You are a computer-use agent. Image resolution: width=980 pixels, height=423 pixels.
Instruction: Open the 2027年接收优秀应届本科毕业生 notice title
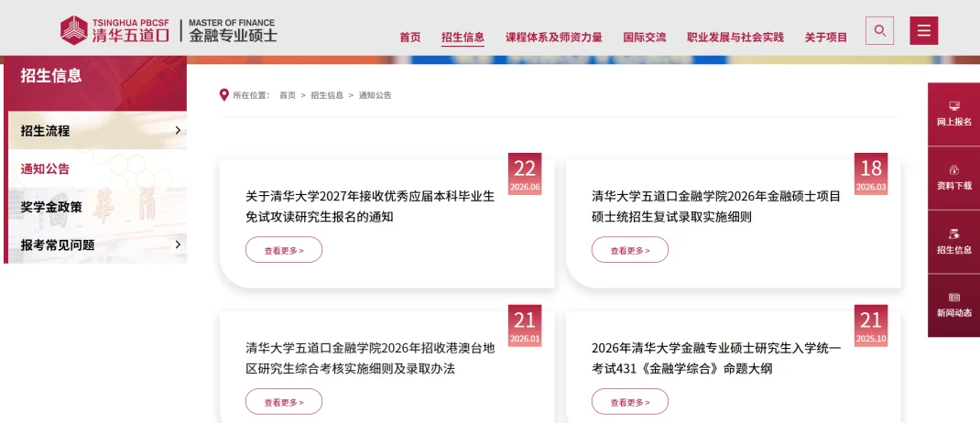pyautogui.click(x=370, y=207)
